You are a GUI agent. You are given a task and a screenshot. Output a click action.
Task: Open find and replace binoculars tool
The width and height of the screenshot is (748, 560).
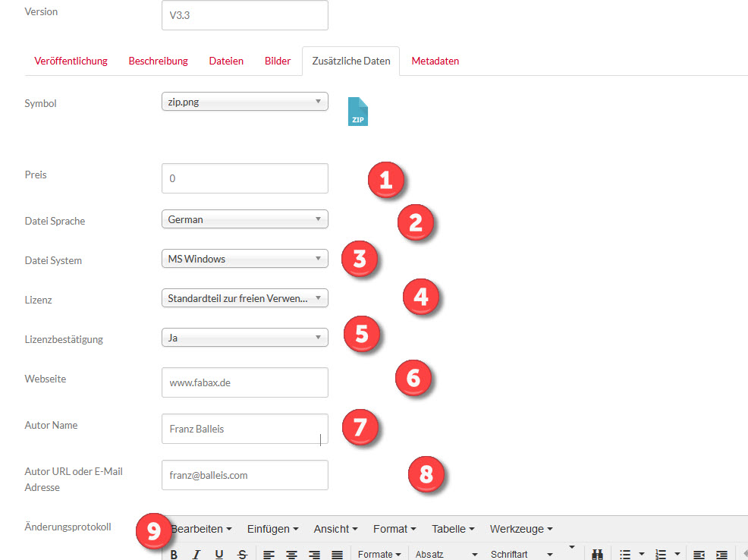point(597,554)
